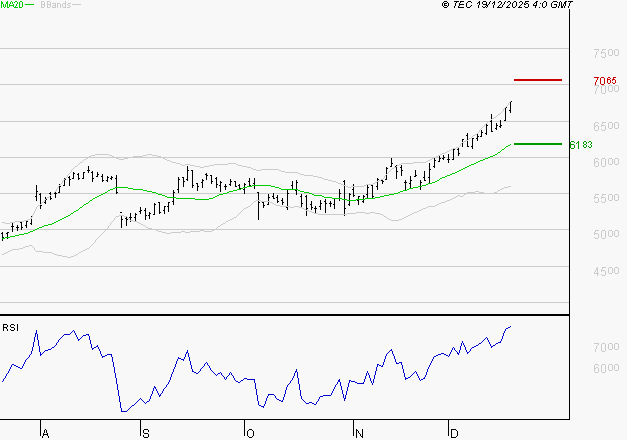Image resolution: width=627 pixels, height=440 pixels.
Task: Click the 6000 price axis label
Action: click(x=606, y=162)
